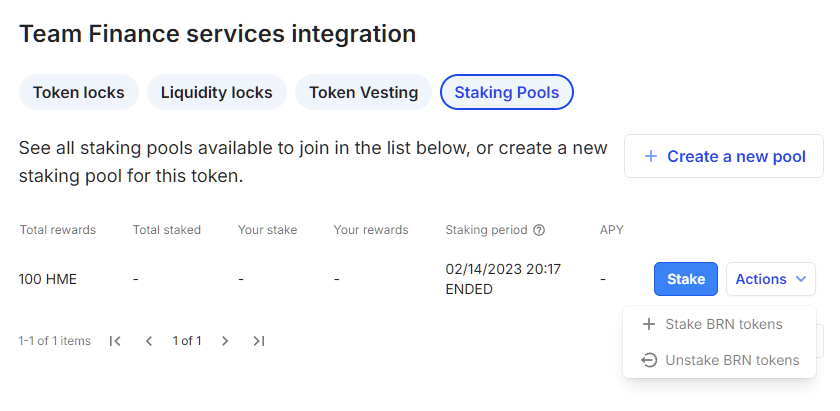Screen dimensions: 840x411
Task: Expand the Actions dropdown
Action: coord(771,279)
